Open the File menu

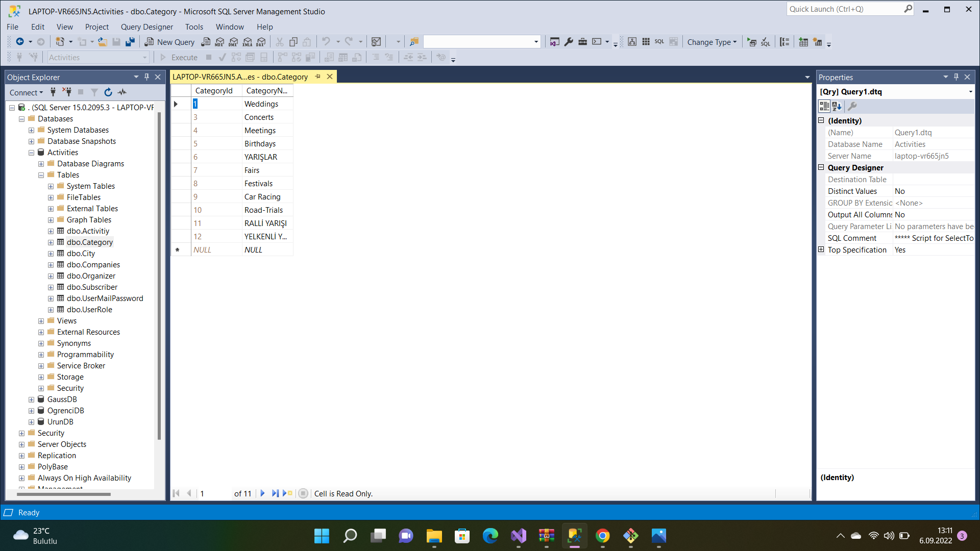point(13,27)
